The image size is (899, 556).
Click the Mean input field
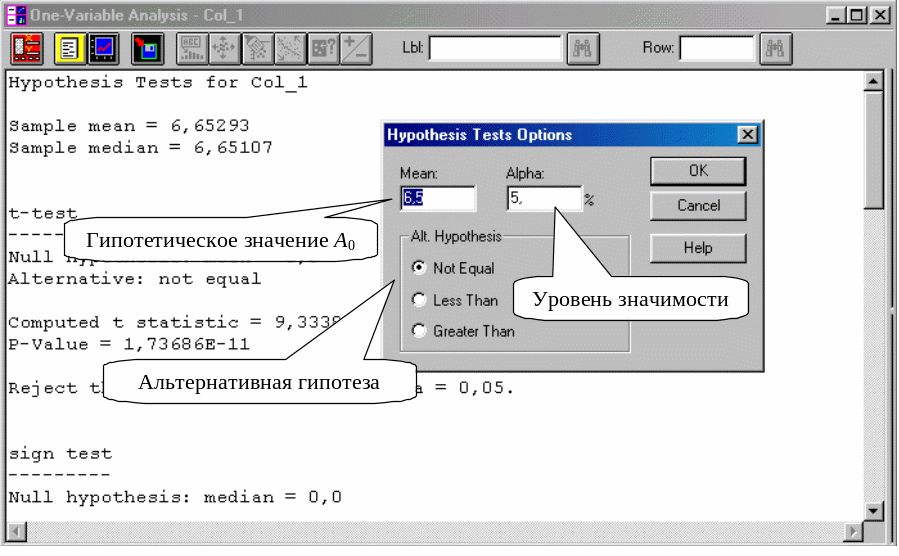point(438,198)
